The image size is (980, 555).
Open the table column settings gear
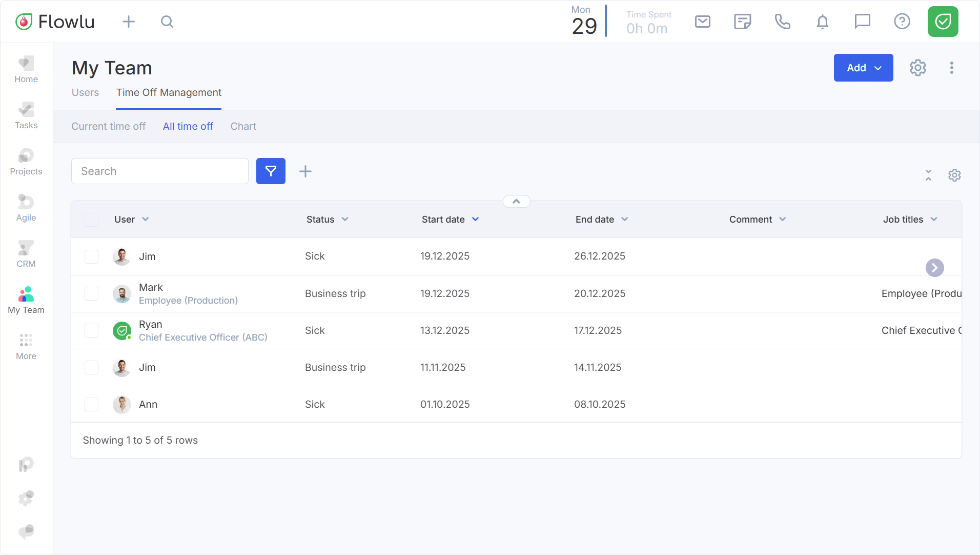coord(954,175)
